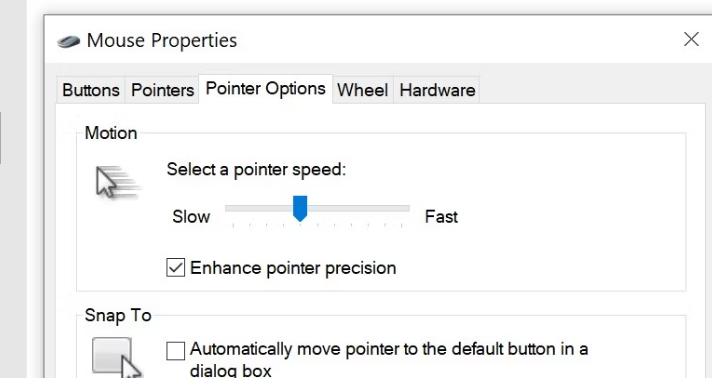Click the Enhance pointer precision label
Viewport: 712px width, 389px height.
coord(293,268)
